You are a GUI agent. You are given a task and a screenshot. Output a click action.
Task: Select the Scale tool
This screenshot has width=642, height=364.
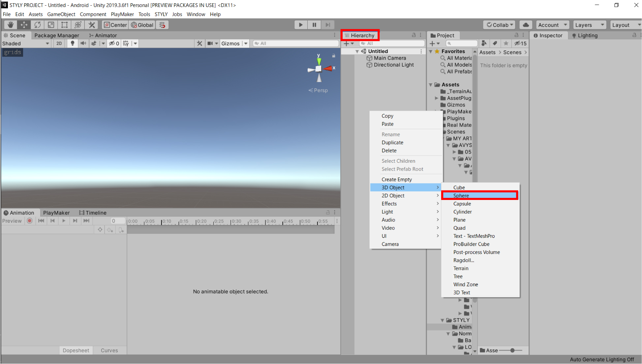pyautogui.click(x=51, y=25)
